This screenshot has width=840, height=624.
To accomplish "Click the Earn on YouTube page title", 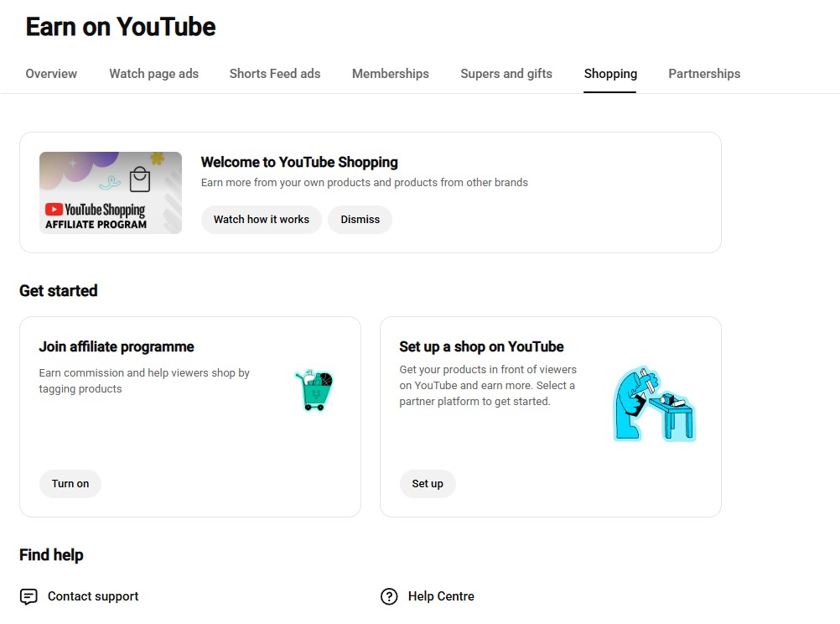I will [121, 27].
